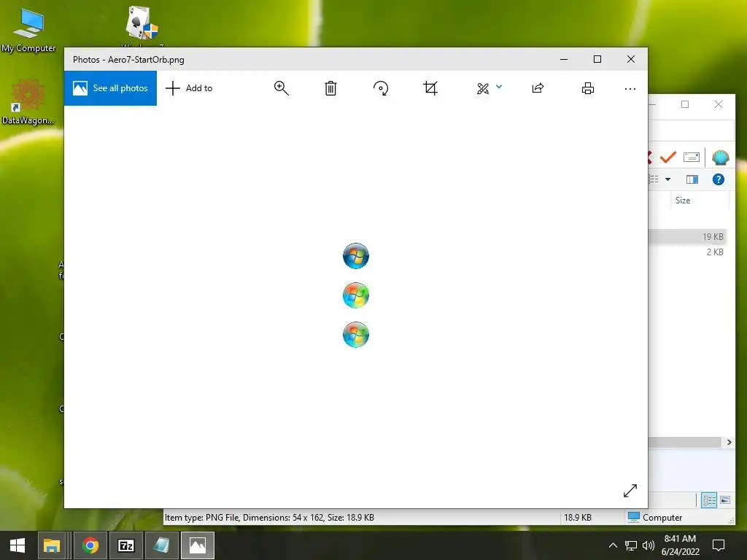Screen dimensions: 747x560
Task: Toggle the preview pane icon in background window
Action: (x=692, y=179)
